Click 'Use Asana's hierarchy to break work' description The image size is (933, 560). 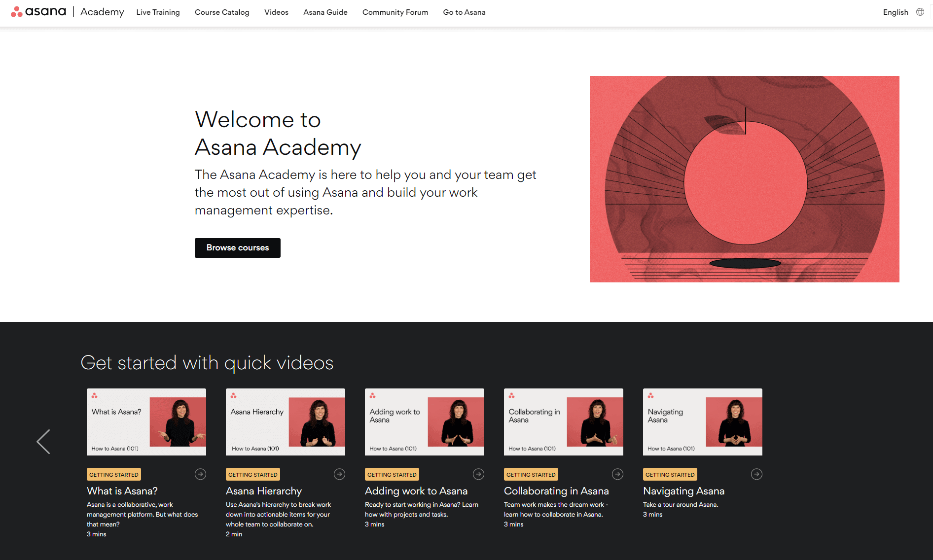point(278,514)
